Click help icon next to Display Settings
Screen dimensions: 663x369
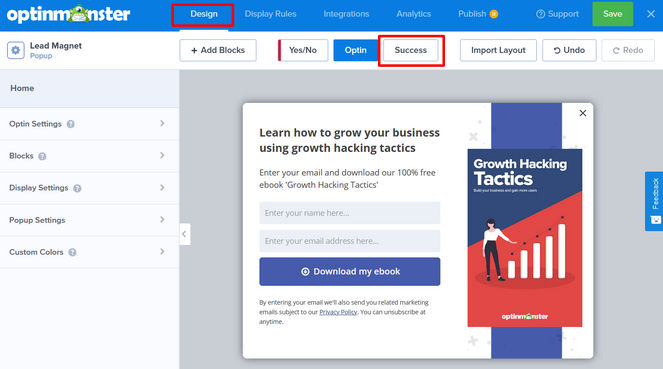(x=77, y=189)
